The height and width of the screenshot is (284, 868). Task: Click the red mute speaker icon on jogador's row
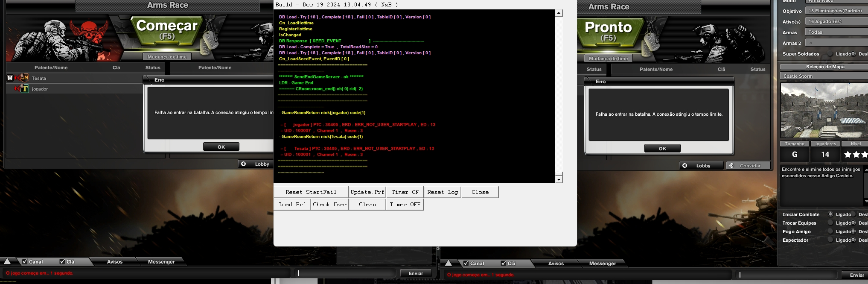tap(17, 88)
